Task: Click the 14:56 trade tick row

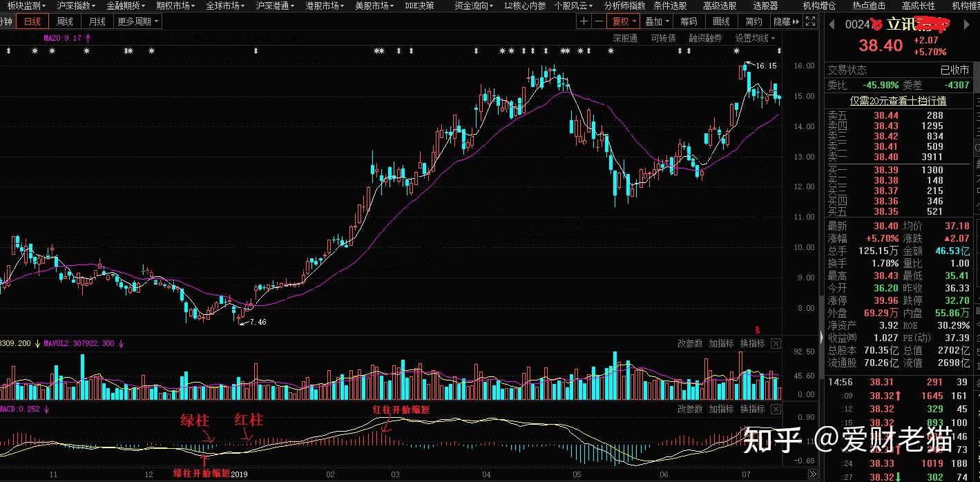Action: (899, 382)
